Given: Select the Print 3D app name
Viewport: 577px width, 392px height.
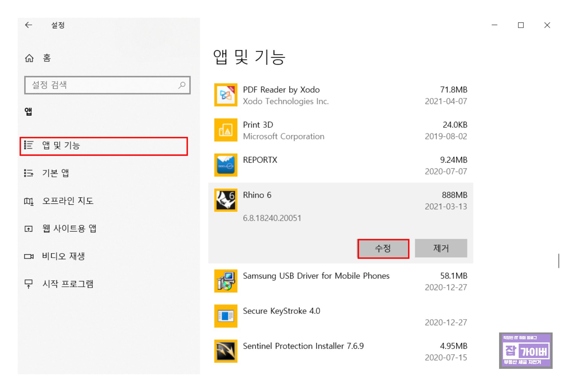Looking at the screenshot, I should point(258,125).
